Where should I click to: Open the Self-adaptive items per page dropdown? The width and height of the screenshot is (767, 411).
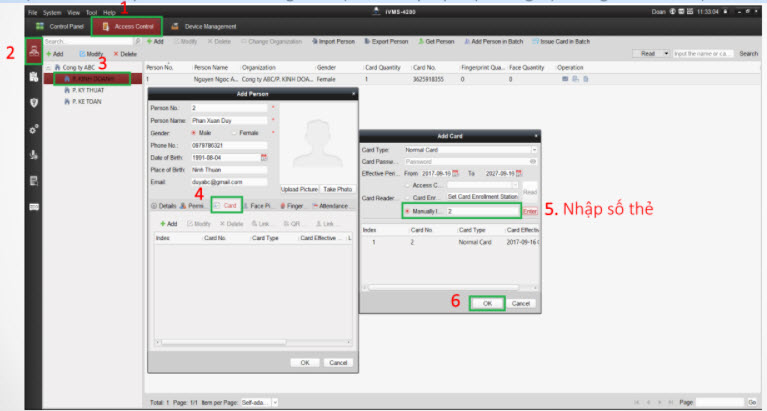click(x=263, y=402)
